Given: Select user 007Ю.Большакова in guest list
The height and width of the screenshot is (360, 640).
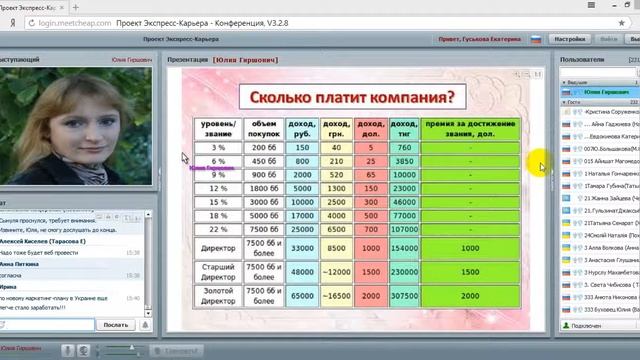Looking at the screenshot, I should coord(600,149).
